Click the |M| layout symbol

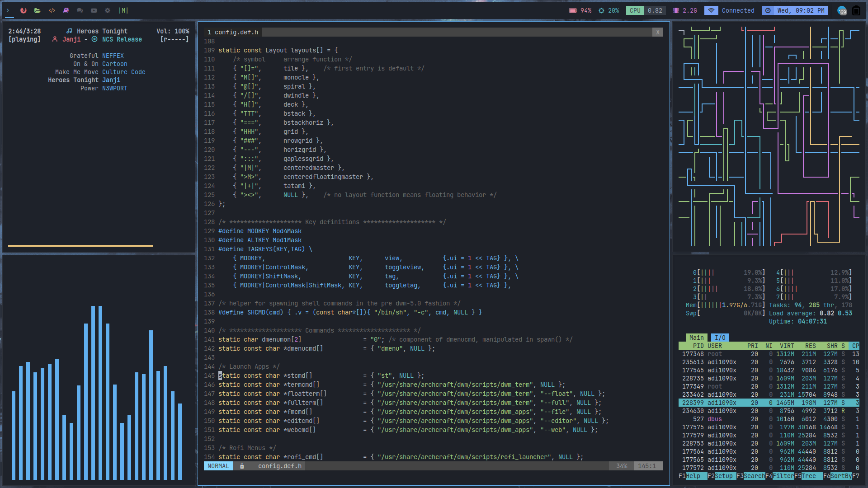(123, 10)
